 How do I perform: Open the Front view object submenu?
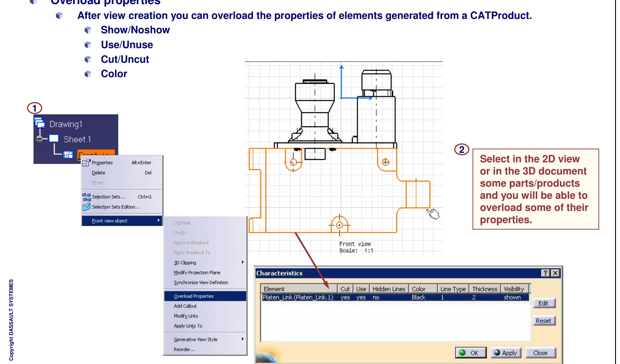[x=122, y=221]
